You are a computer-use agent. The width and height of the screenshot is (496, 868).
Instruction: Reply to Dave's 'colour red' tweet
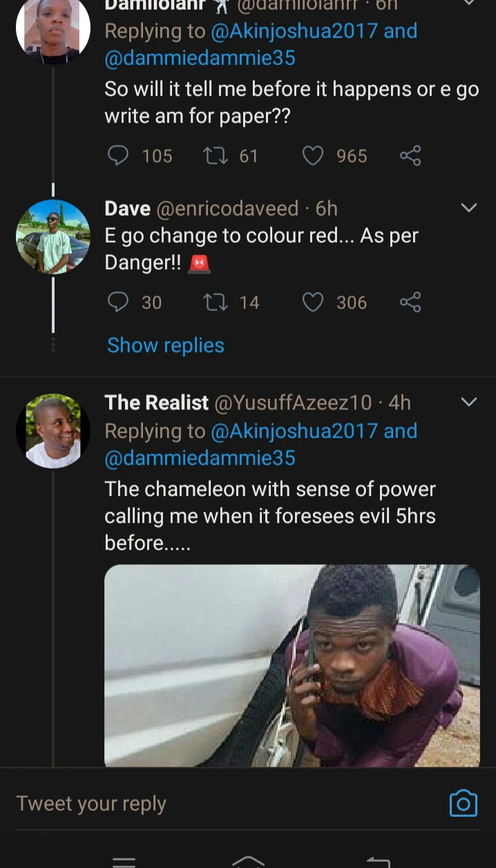(119, 302)
